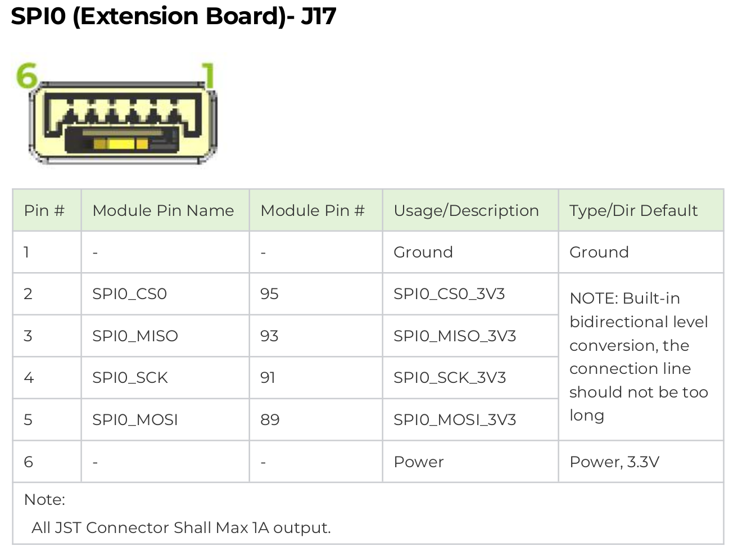Click the Module Pin Name column header
Image resolution: width=738 pixels, height=560 pixels.
pos(165,210)
